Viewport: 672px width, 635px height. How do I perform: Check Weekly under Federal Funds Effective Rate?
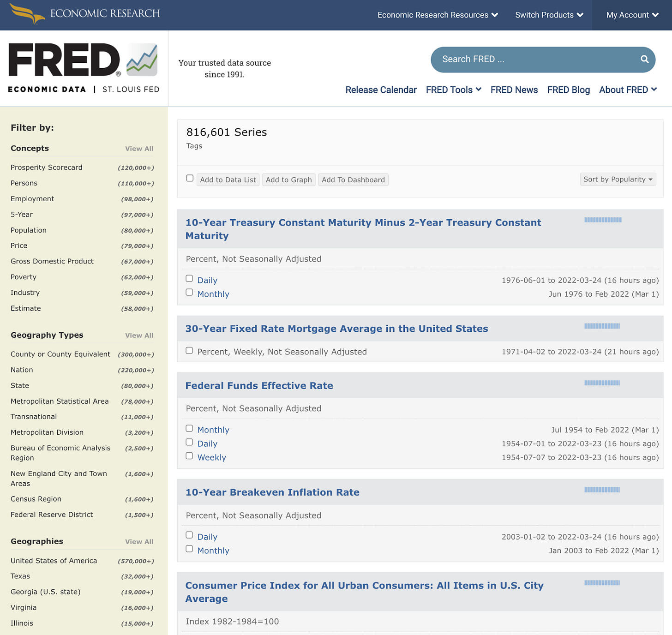[x=189, y=456]
